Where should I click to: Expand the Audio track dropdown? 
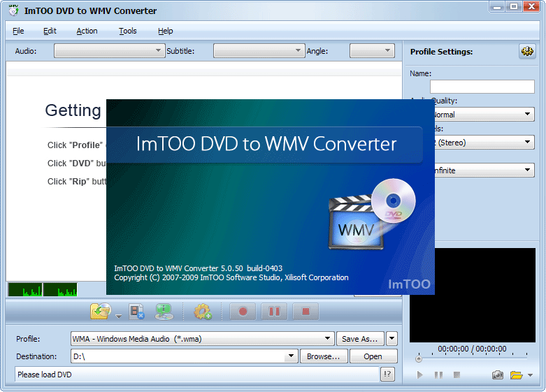pos(109,50)
